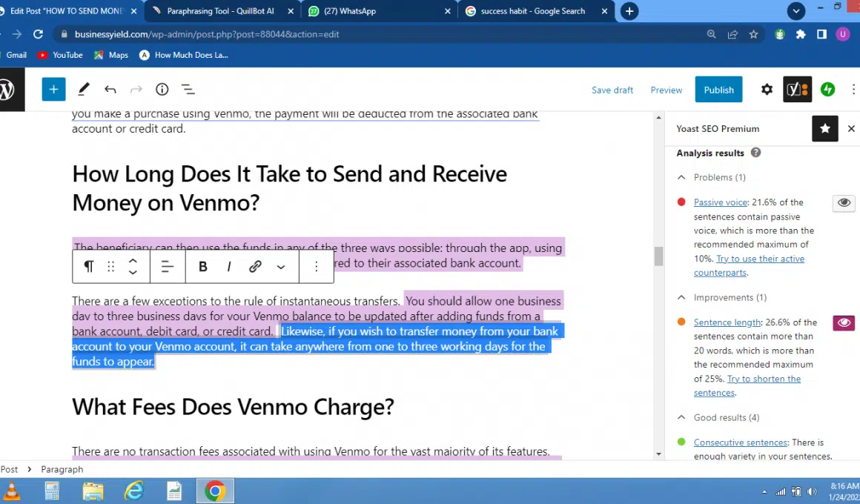
Task: Switch to the QuillBot Paraphrasing Tool tab
Action: [220, 11]
